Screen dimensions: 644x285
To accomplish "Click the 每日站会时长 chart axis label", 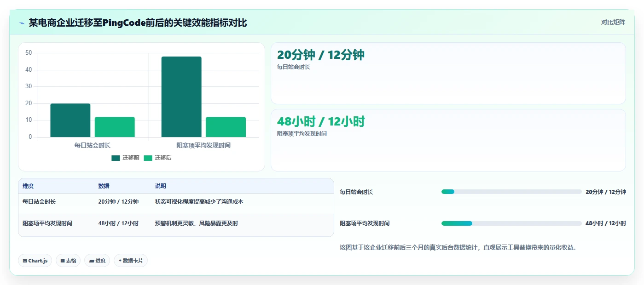I will (93, 145).
